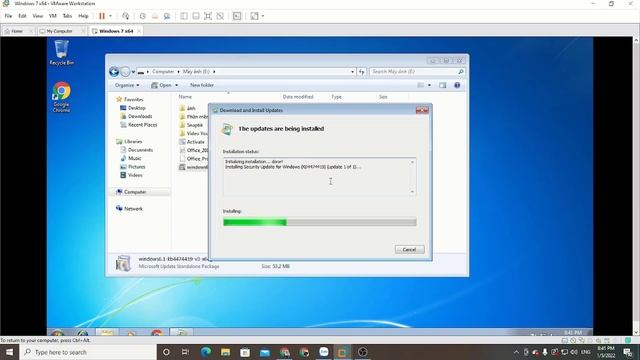Click the take snapshot clock icon
This screenshot has width=640, height=360.
coord(142,16)
